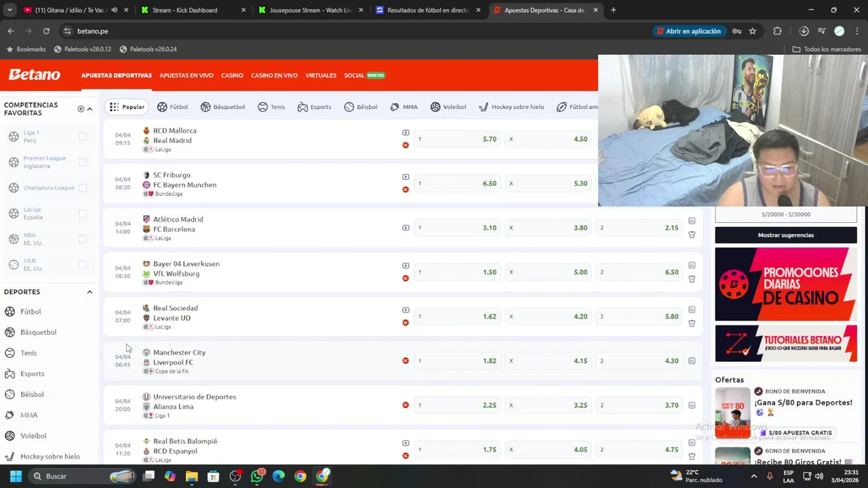Collapse the Competencias Favoritas section
Viewport: 868px width, 488px height.
[x=90, y=109]
